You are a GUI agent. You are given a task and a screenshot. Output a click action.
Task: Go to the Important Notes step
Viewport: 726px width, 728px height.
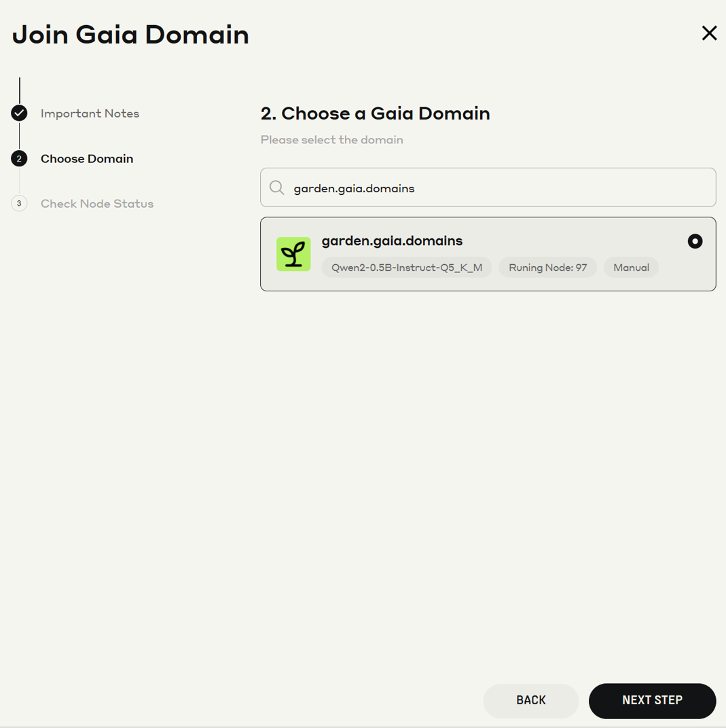(x=90, y=113)
